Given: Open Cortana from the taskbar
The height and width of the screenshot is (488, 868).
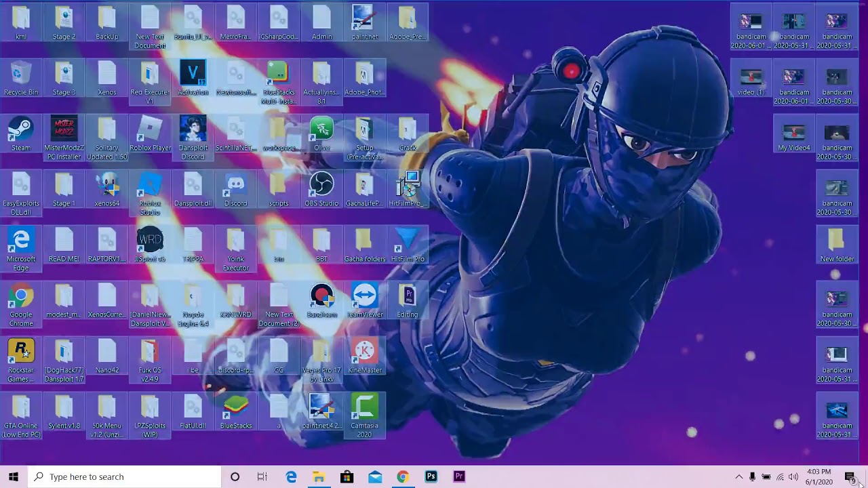Looking at the screenshot, I should (235, 476).
